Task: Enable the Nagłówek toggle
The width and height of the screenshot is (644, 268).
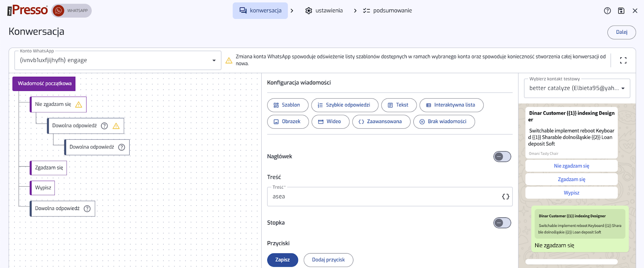Action: tap(502, 157)
